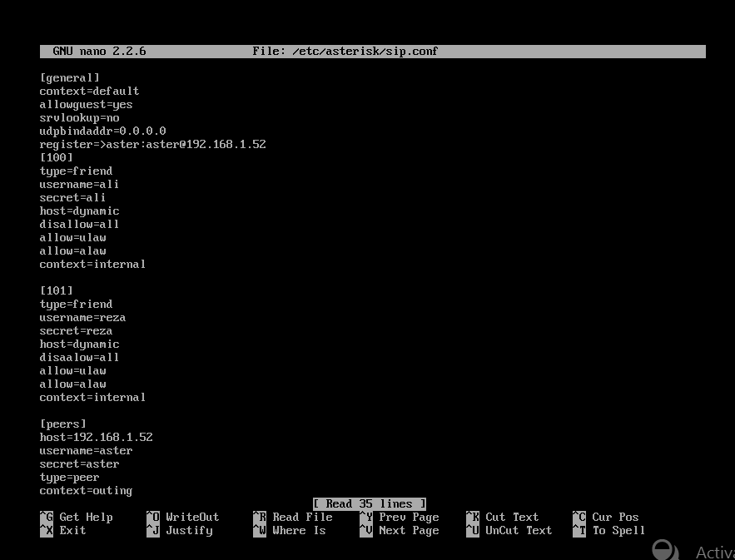Screen dimensions: 735x560
Task: Select the ^X Exit shortcut
Action: (60, 530)
